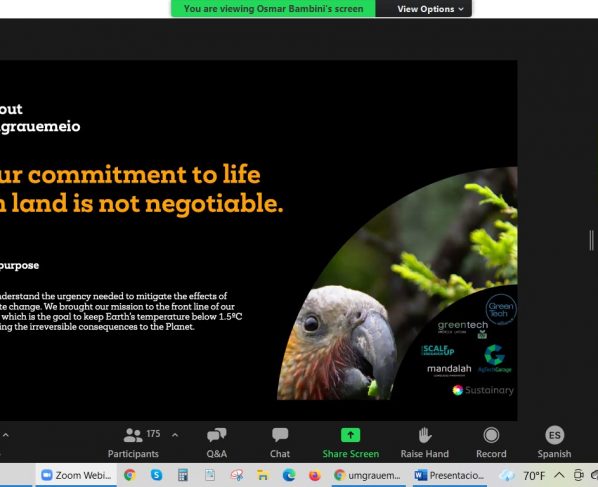Grab the side panel divider handle
Screen dimensions: 598x487
pos(591,240)
